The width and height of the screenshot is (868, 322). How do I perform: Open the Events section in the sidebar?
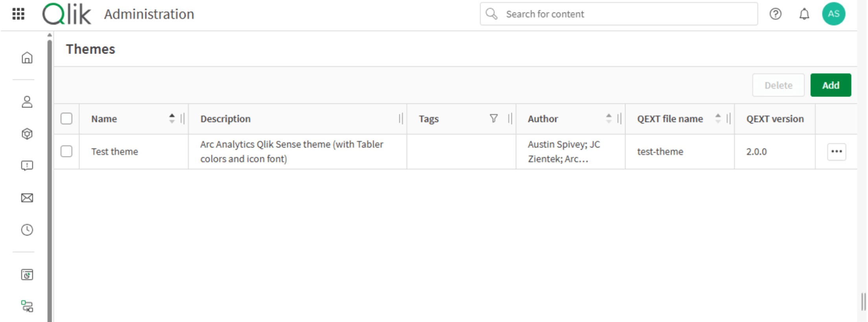27,165
